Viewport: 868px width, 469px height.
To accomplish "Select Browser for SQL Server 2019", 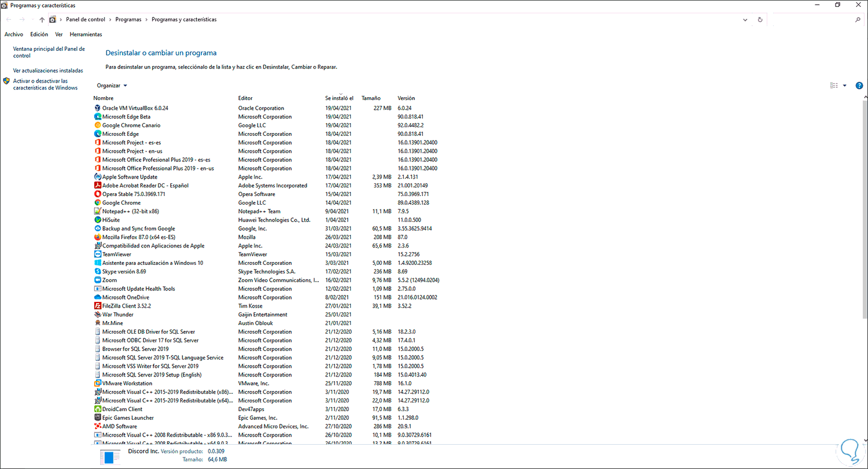I will [x=135, y=349].
